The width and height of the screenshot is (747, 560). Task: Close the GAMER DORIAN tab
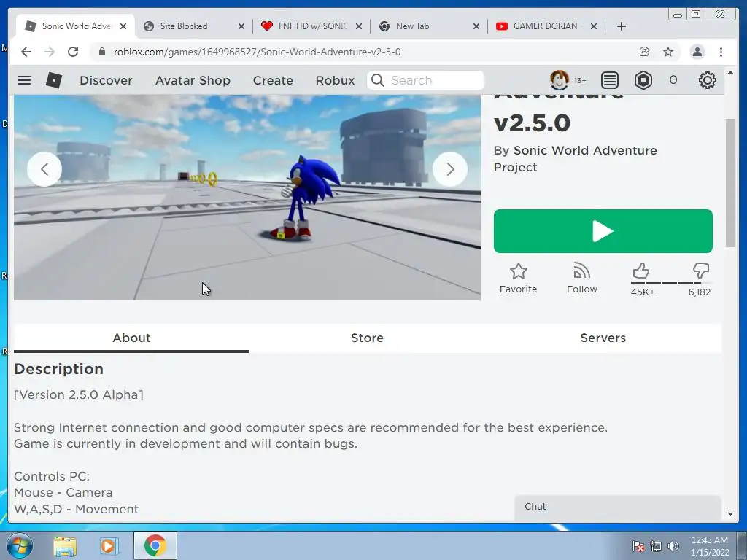[594, 26]
